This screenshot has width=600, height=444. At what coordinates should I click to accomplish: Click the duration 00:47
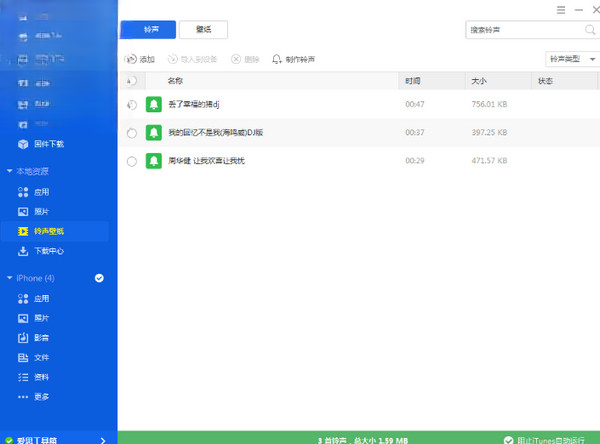415,104
